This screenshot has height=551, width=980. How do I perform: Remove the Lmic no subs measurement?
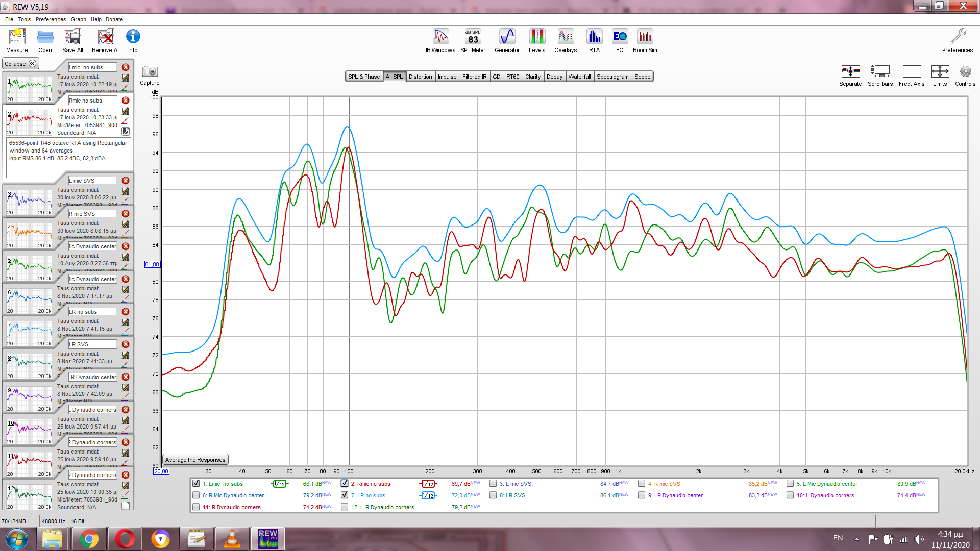(126, 67)
